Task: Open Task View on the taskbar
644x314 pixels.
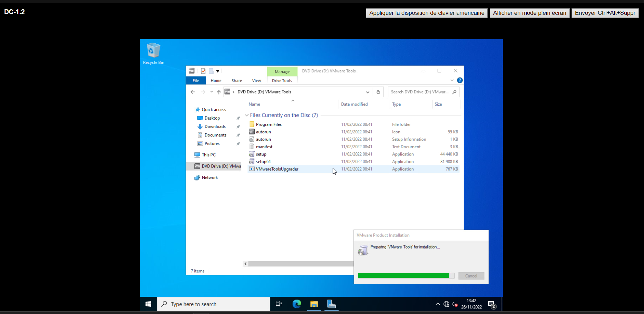Action: [x=279, y=304]
